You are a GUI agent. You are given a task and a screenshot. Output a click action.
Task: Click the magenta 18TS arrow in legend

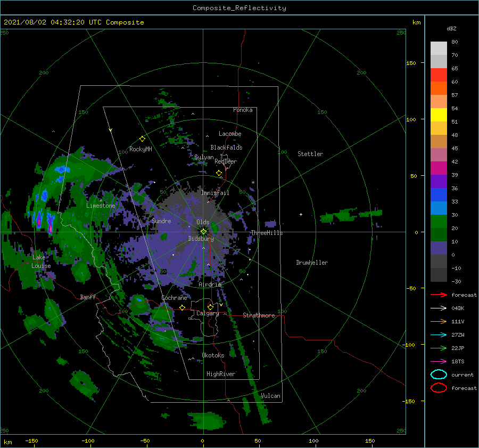tap(439, 362)
